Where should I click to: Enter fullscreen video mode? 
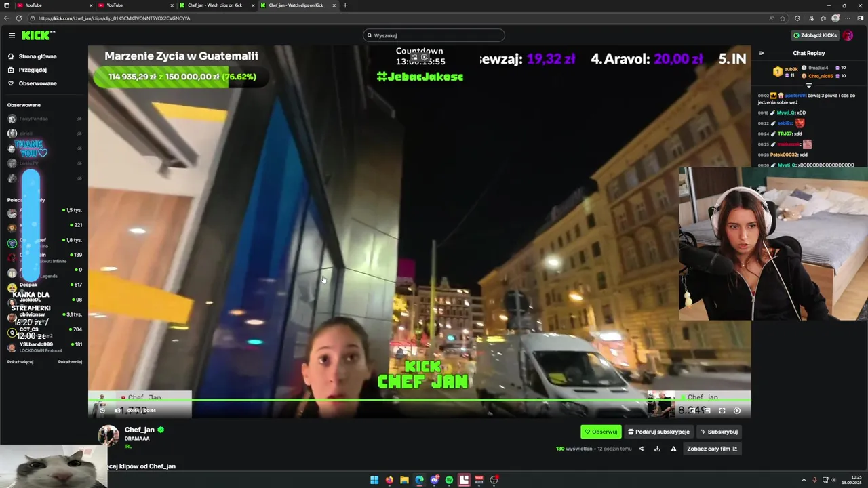point(722,410)
